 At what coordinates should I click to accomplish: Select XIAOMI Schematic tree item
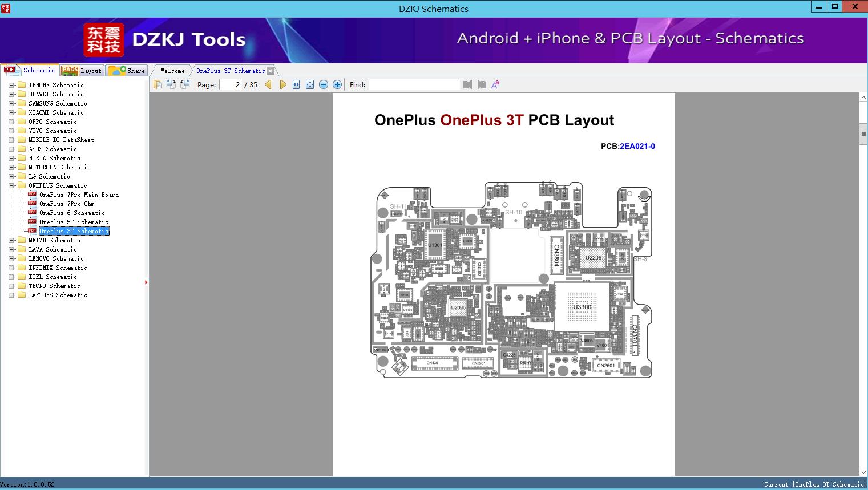click(x=56, y=112)
